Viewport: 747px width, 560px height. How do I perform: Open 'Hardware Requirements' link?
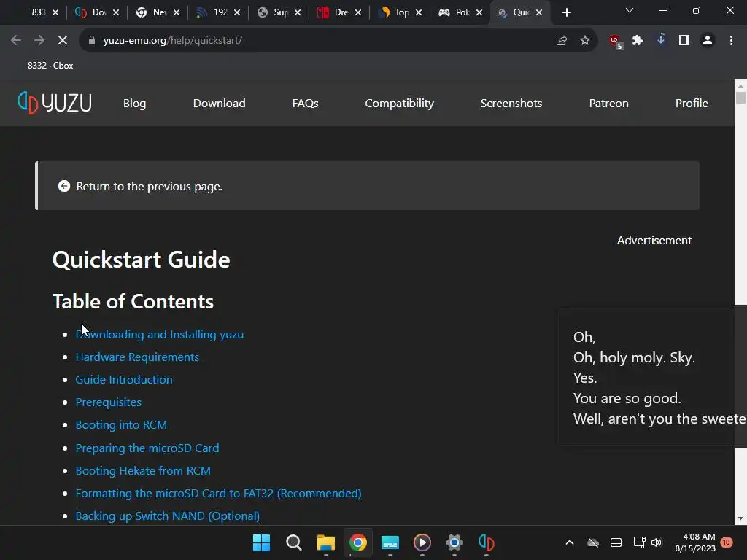tap(137, 357)
